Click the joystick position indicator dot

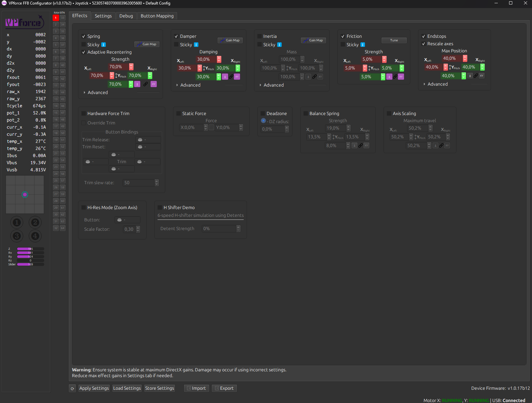tap(25, 195)
